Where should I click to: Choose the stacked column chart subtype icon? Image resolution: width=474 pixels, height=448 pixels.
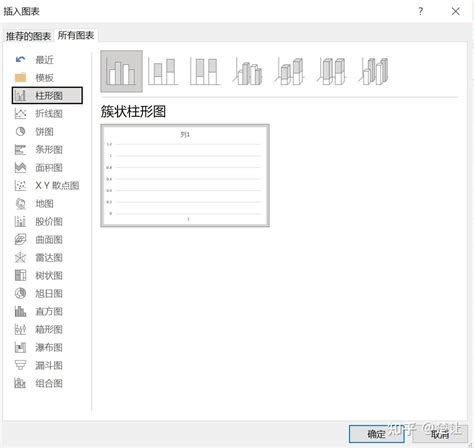(x=163, y=71)
